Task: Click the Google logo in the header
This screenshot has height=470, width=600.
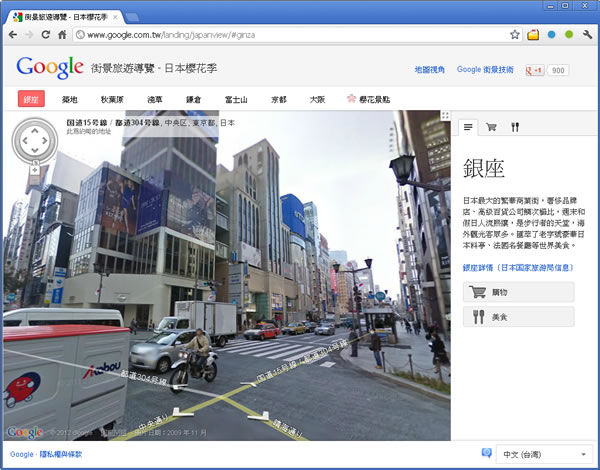Action: pyautogui.click(x=50, y=68)
